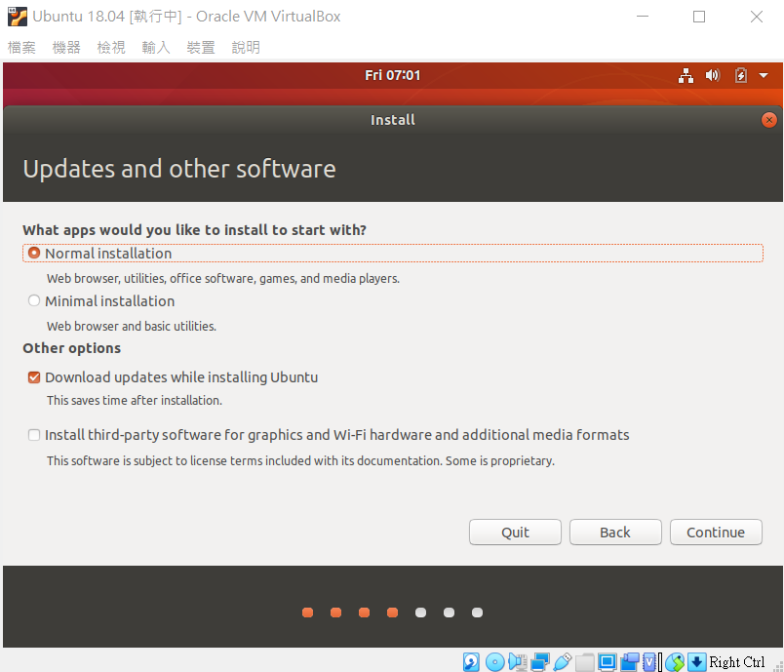Click the shared folders status icon

pos(584,662)
